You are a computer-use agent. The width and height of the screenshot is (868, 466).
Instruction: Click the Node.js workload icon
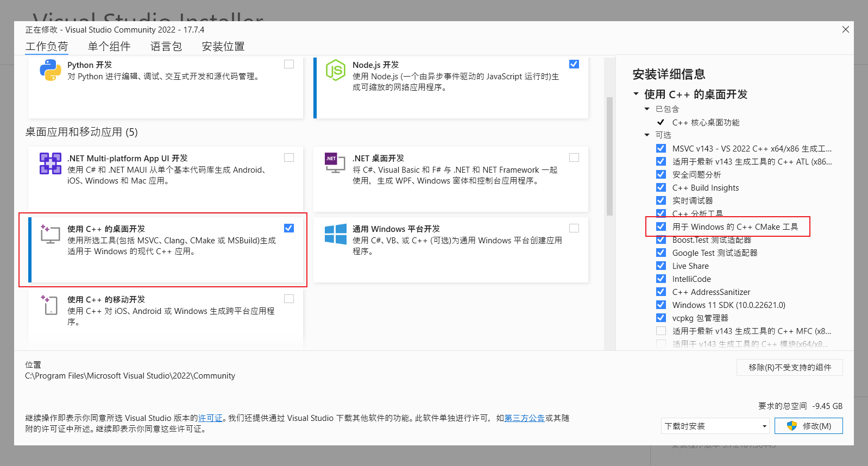[x=335, y=70]
